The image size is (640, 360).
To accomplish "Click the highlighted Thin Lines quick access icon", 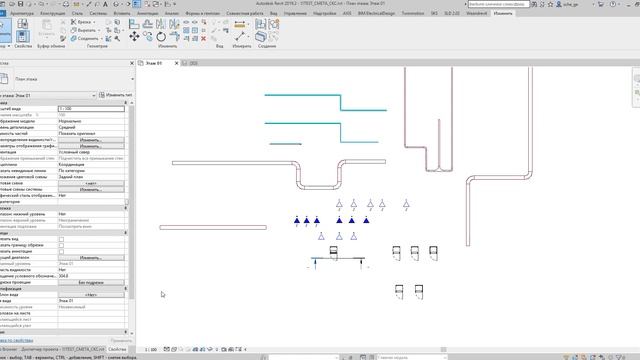I will (x=136, y=4).
